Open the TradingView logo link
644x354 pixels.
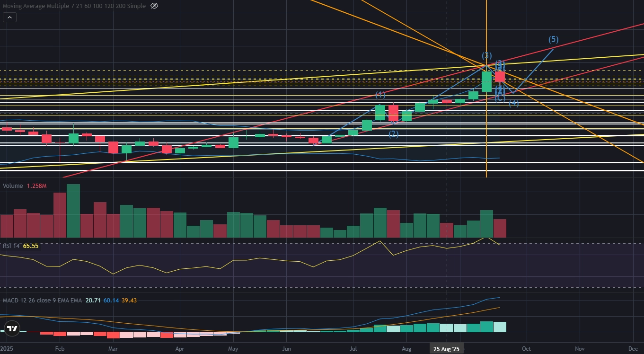coord(12,328)
